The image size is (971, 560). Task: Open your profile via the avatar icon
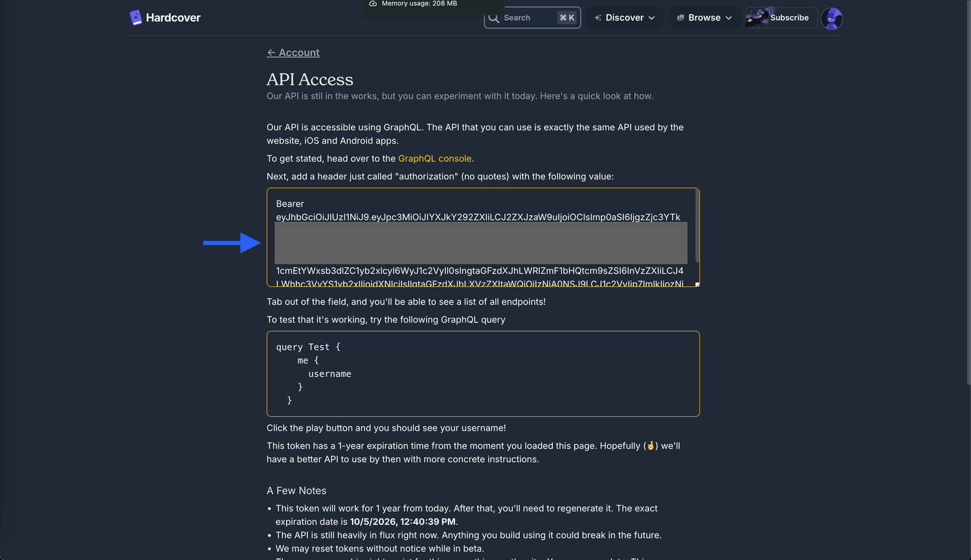point(832,18)
